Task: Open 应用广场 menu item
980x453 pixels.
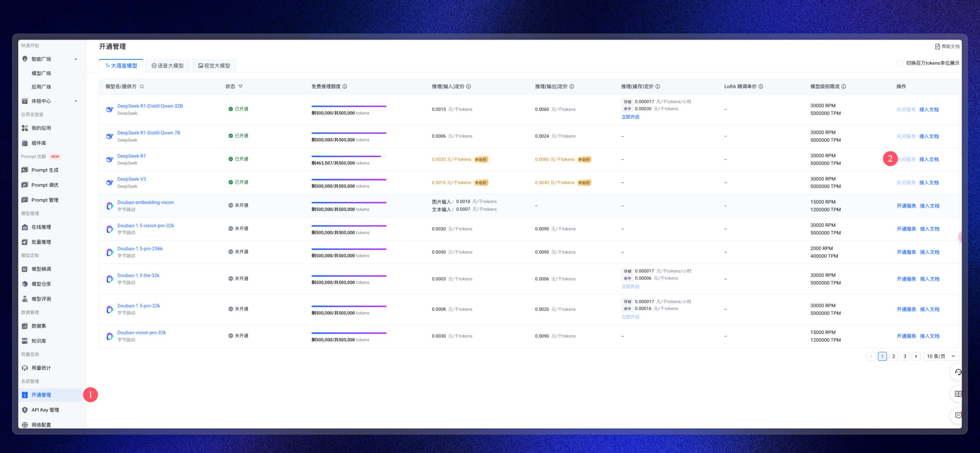Action: tap(41, 87)
